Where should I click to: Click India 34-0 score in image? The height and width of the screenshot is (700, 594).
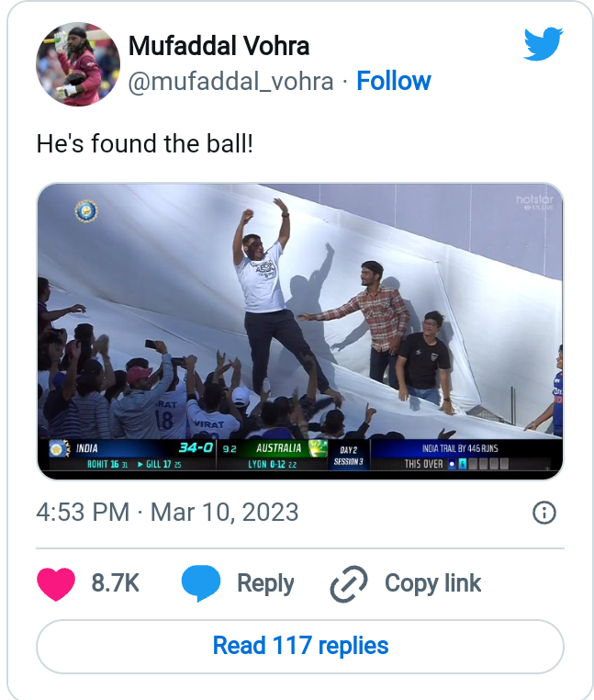pyautogui.click(x=196, y=448)
